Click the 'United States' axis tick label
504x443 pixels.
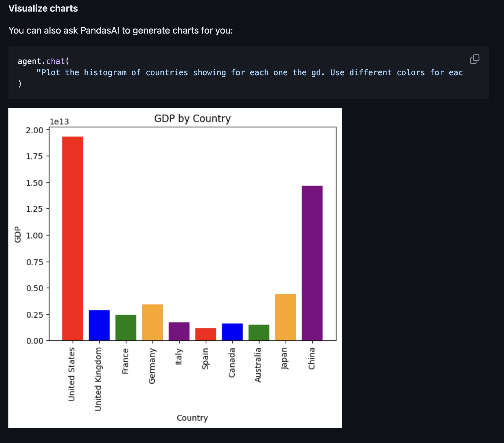[71, 374]
